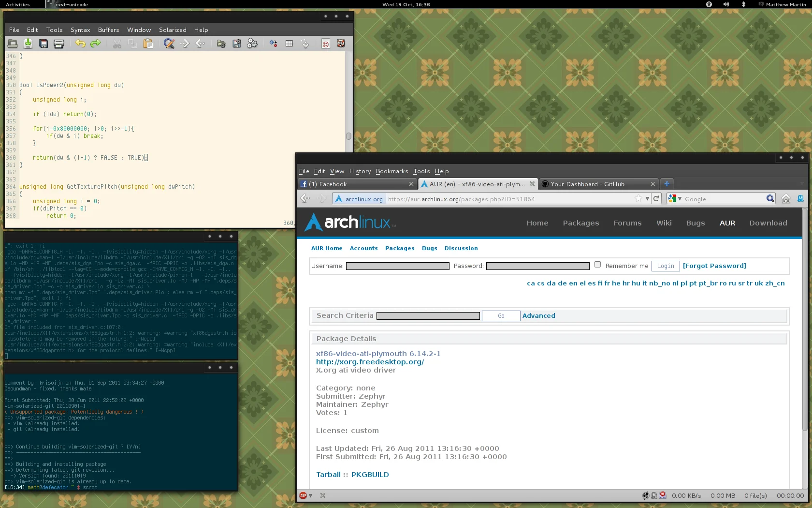Click the GVim vertical scrollbar handle

(x=348, y=136)
